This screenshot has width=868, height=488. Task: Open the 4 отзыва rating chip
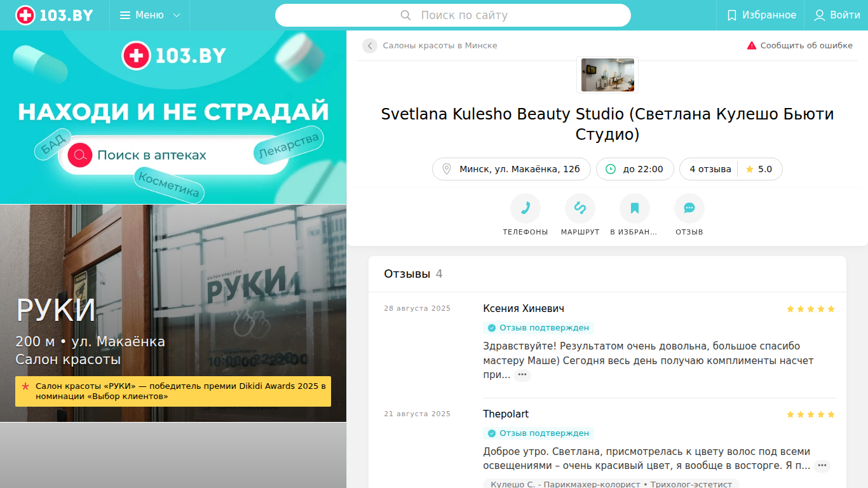731,169
